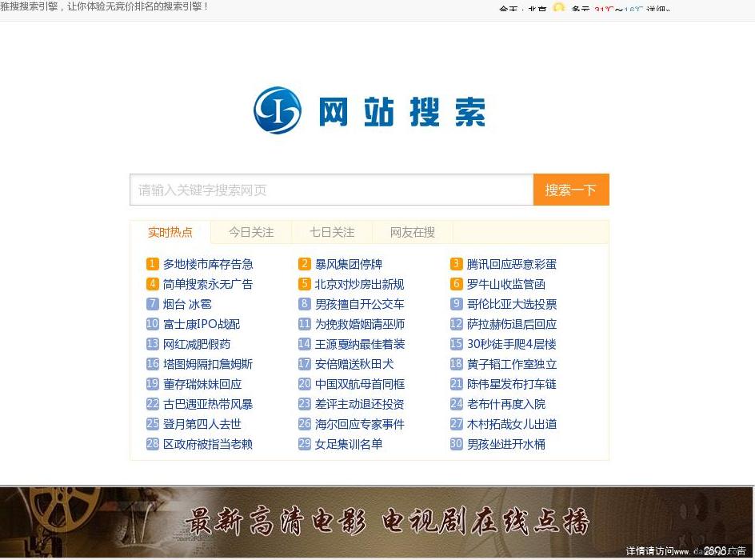Click the orange rank 6 badge
The width and height of the screenshot is (755, 560).
(x=456, y=284)
